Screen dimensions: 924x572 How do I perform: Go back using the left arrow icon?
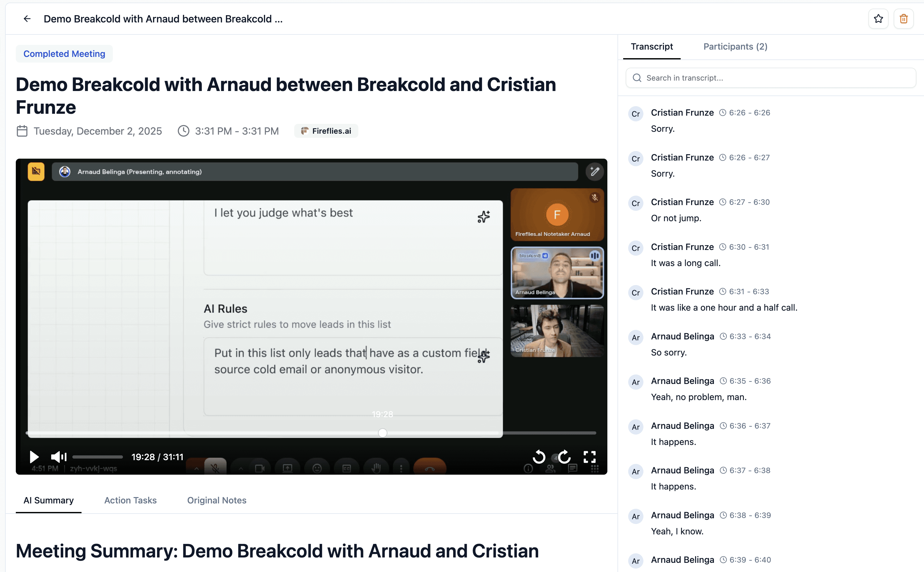tap(27, 19)
